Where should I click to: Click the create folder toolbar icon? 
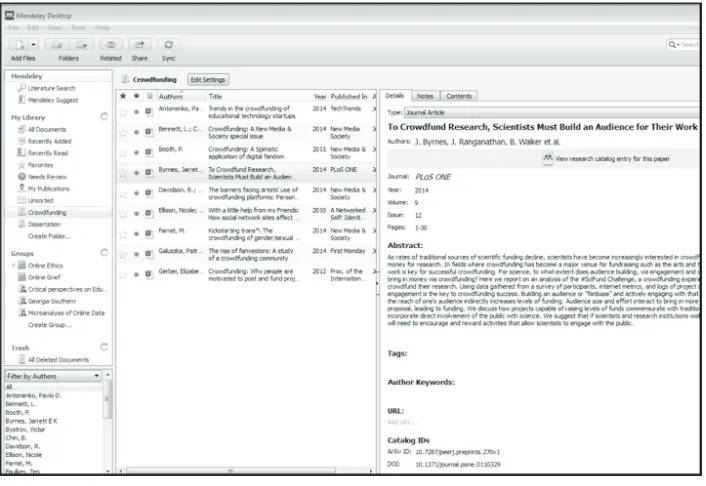(x=57, y=45)
